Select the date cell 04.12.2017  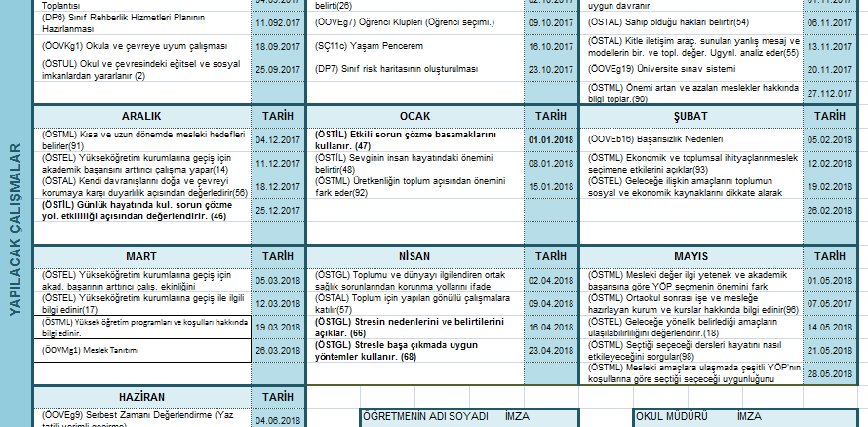click(x=278, y=139)
